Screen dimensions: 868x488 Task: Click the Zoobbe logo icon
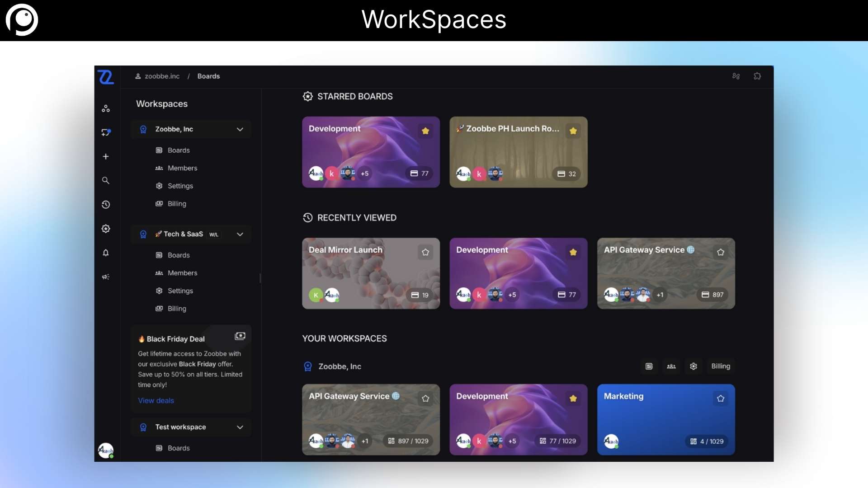106,77
